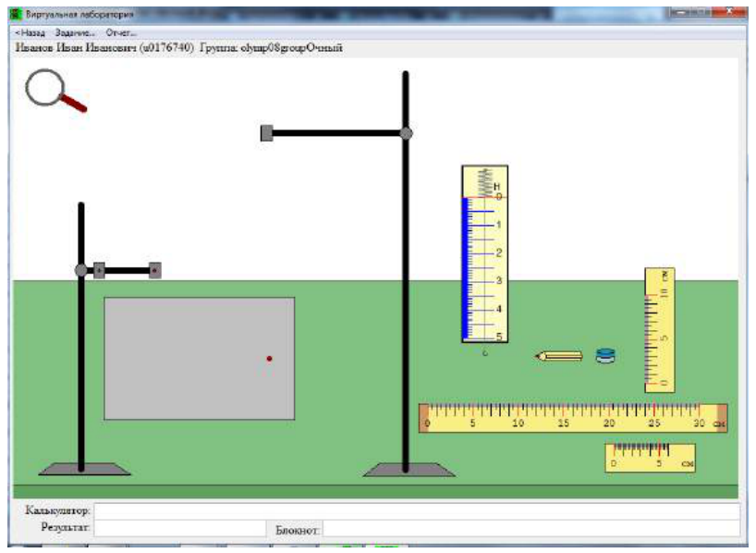The height and width of the screenshot is (553, 756).
Task: Select the long 30 cm horizontal ruler
Action: (x=573, y=418)
